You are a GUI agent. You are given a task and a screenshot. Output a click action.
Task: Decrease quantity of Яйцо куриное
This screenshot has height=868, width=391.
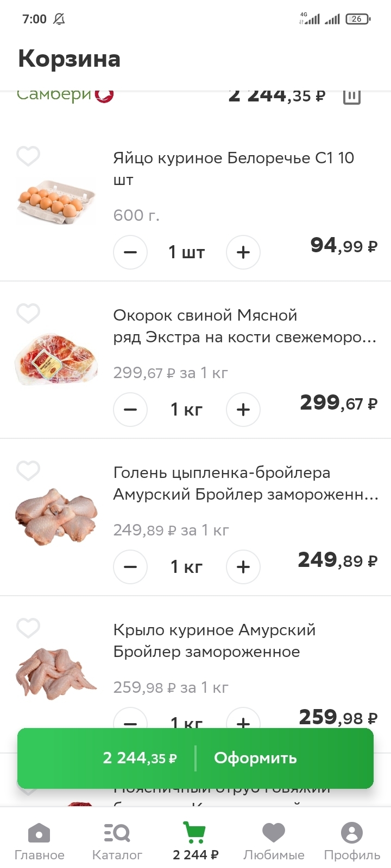pyautogui.click(x=130, y=252)
